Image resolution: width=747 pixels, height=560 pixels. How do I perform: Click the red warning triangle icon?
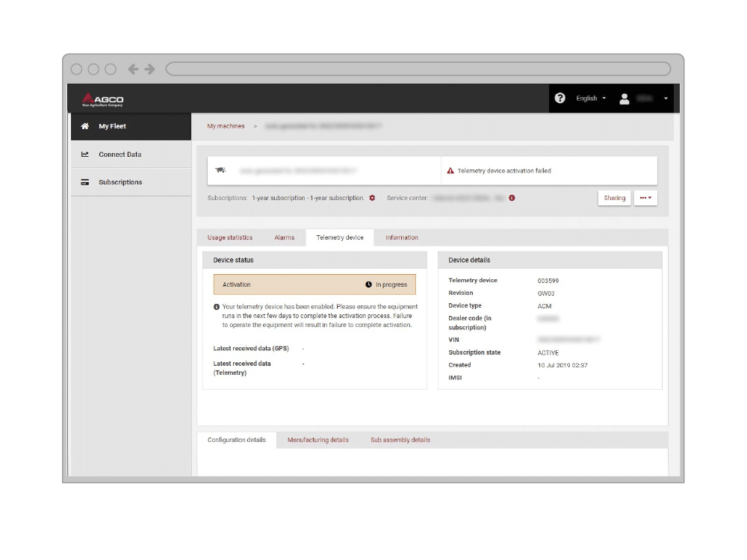pyautogui.click(x=450, y=170)
